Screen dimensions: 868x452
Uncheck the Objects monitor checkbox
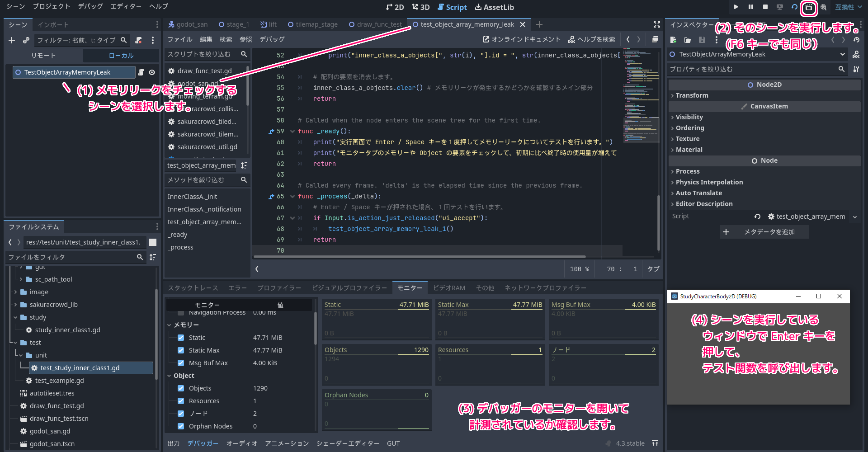[x=181, y=388]
